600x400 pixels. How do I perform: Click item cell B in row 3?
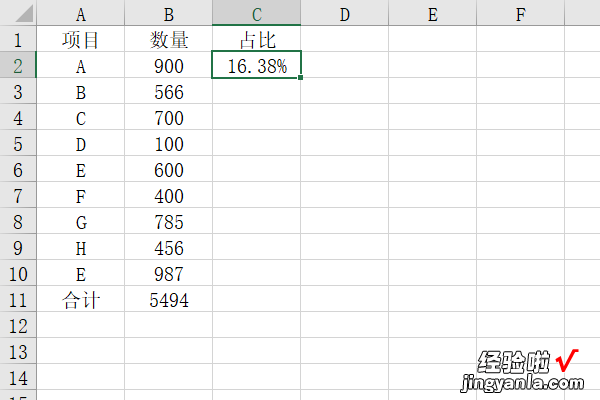click(80, 91)
